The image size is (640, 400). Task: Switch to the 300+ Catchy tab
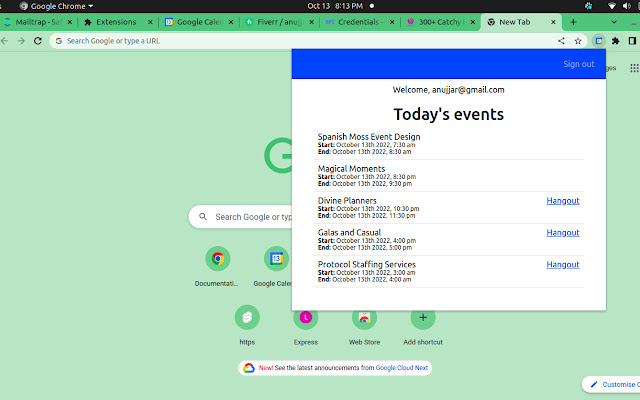click(x=441, y=22)
